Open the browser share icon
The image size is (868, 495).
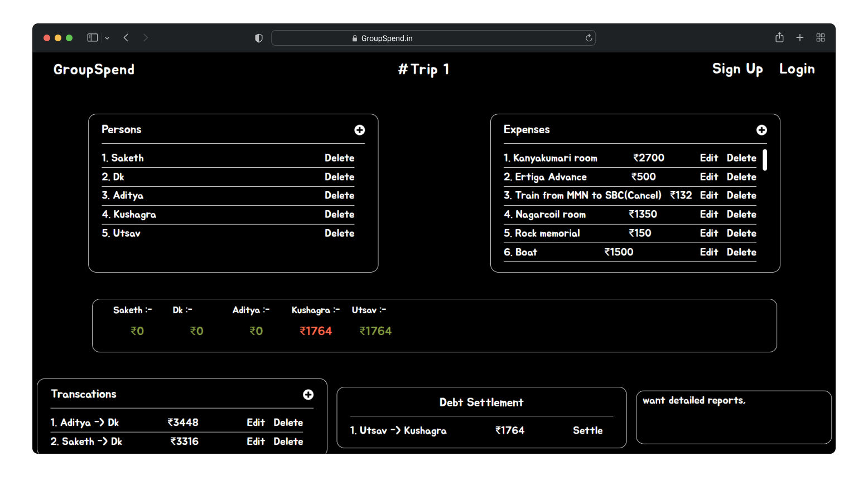pos(779,37)
